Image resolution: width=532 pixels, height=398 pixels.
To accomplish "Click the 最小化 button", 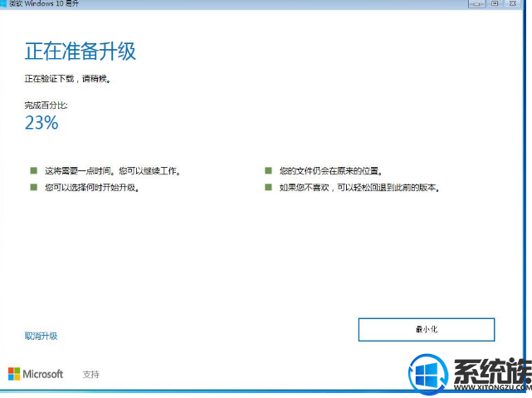I will coord(427,329).
